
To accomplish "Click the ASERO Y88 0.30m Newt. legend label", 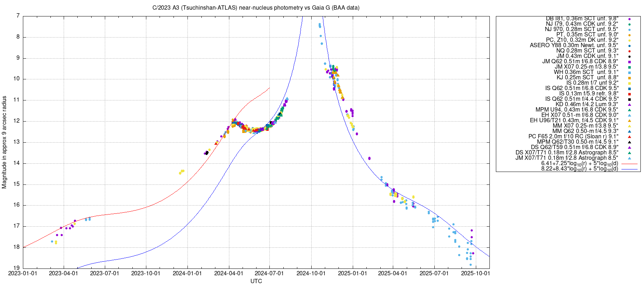I will (x=574, y=45).
